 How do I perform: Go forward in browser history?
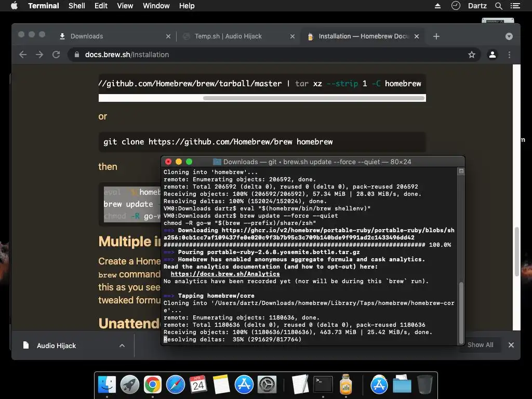coord(39,55)
